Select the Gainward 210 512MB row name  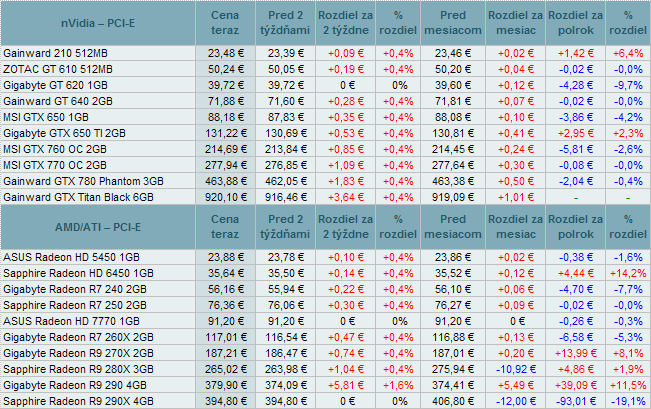[55, 54]
